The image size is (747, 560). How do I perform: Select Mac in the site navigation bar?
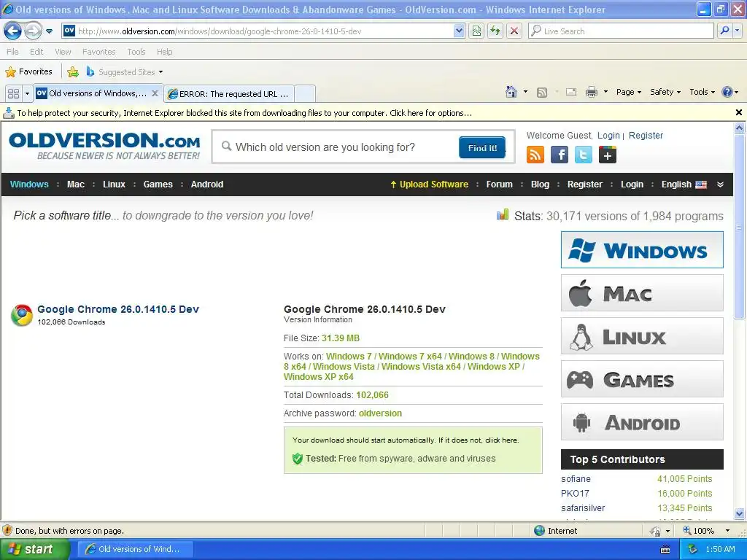coord(75,184)
